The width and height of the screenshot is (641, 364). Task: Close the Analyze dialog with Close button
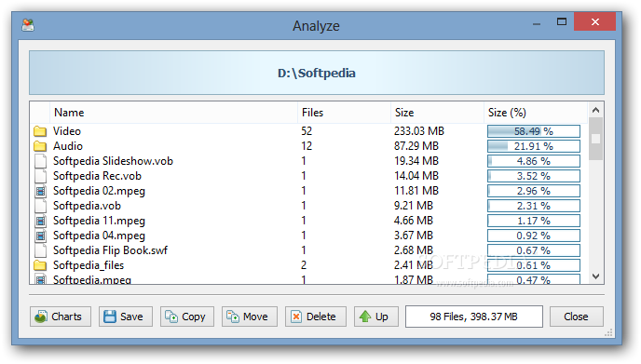[x=576, y=317]
